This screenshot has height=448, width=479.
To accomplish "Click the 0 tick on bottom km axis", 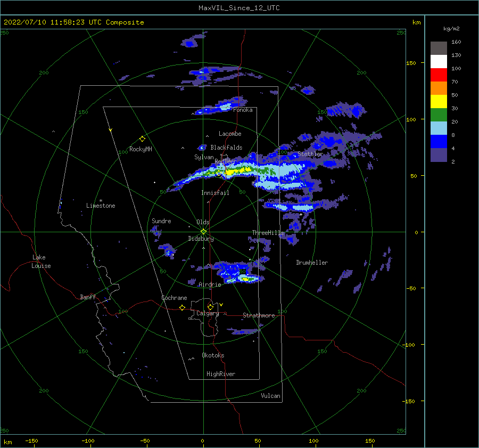I will point(202,441).
